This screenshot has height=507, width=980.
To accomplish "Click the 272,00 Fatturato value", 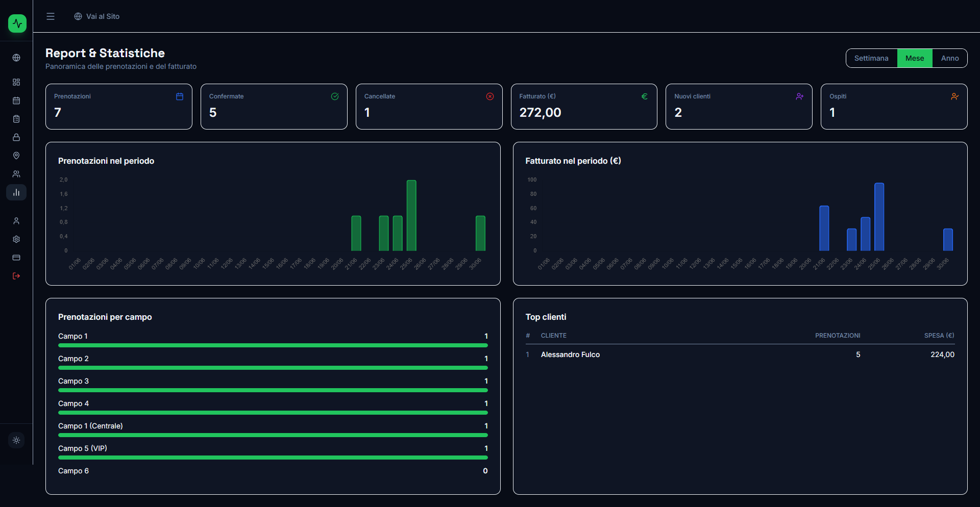I will (540, 112).
